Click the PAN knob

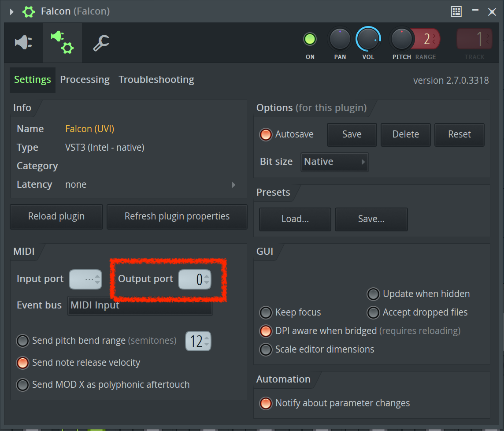pos(340,40)
